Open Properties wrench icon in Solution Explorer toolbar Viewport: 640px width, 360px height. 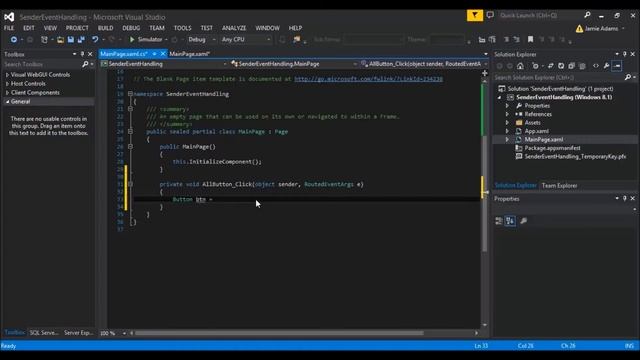607,66
